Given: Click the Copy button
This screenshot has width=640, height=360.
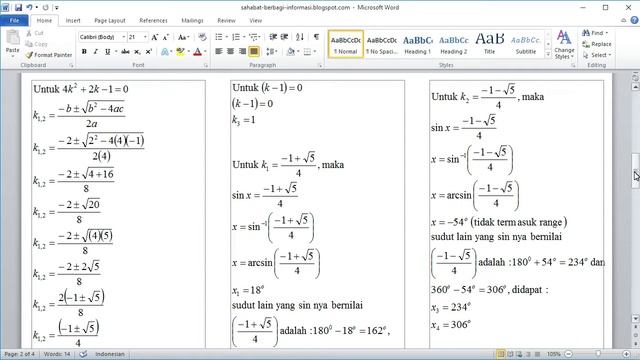Looking at the screenshot, I should 37,44.
